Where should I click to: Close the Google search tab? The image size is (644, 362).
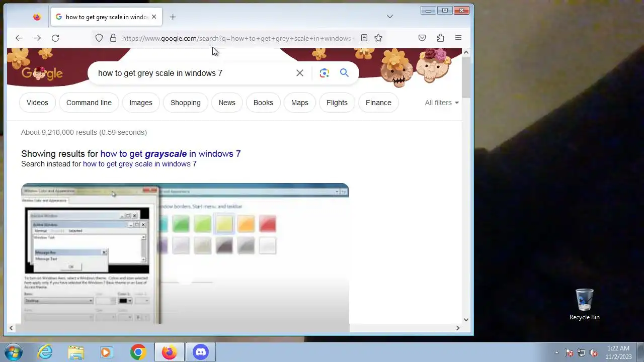coord(154,17)
